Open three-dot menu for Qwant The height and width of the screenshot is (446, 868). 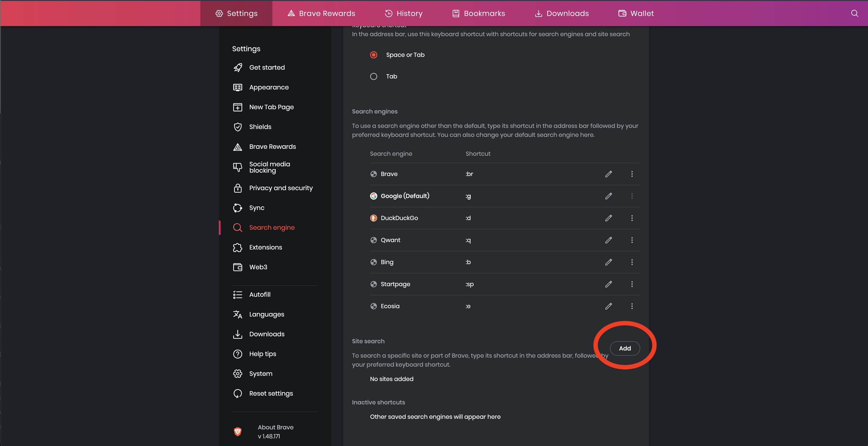click(x=632, y=240)
